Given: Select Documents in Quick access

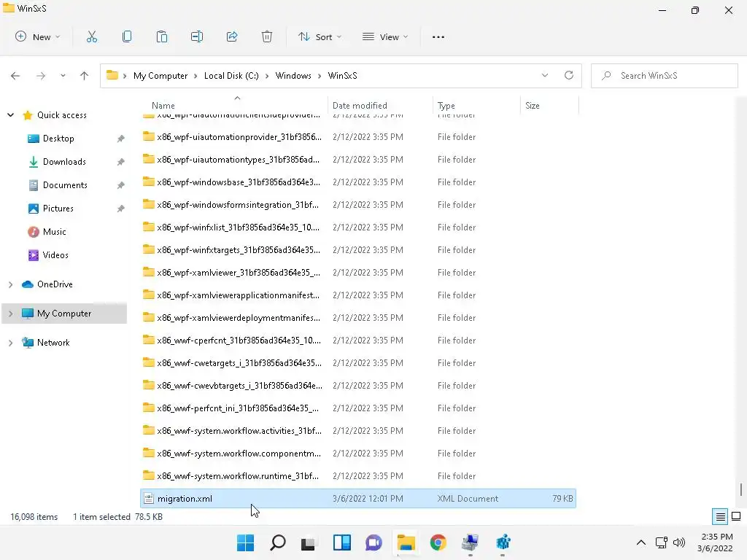Looking at the screenshot, I should (x=65, y=185).
